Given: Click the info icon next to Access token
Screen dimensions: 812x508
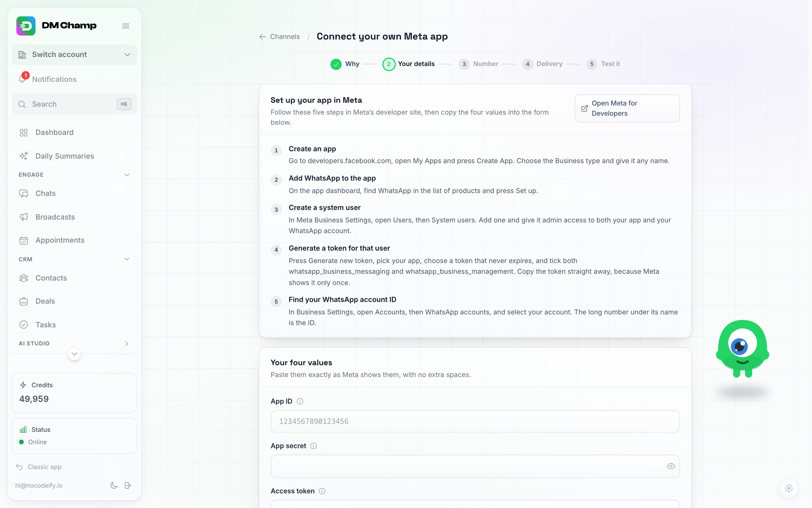Looking at the screenshot, I should point(322,491).
